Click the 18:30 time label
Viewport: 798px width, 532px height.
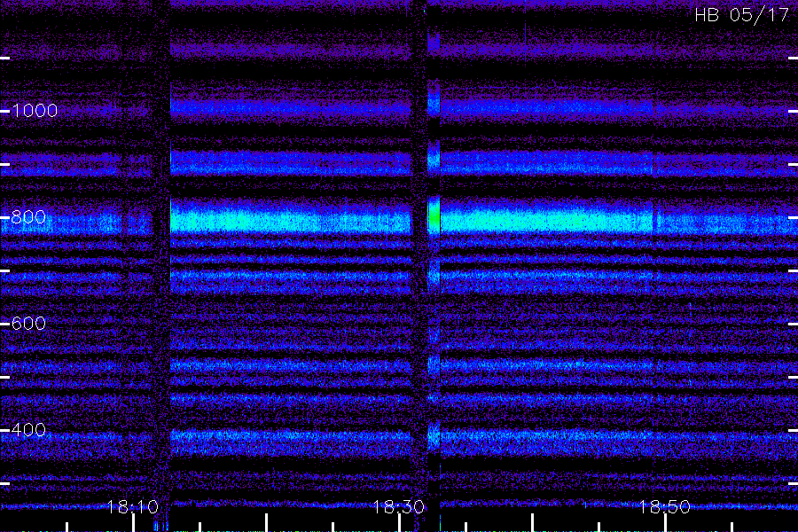tap(398, 506)
